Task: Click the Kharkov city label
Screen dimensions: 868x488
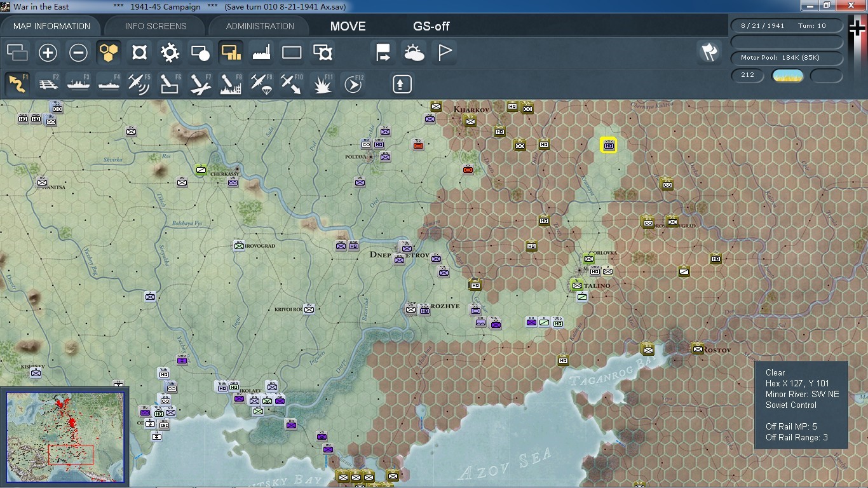Action: (471, 109)
